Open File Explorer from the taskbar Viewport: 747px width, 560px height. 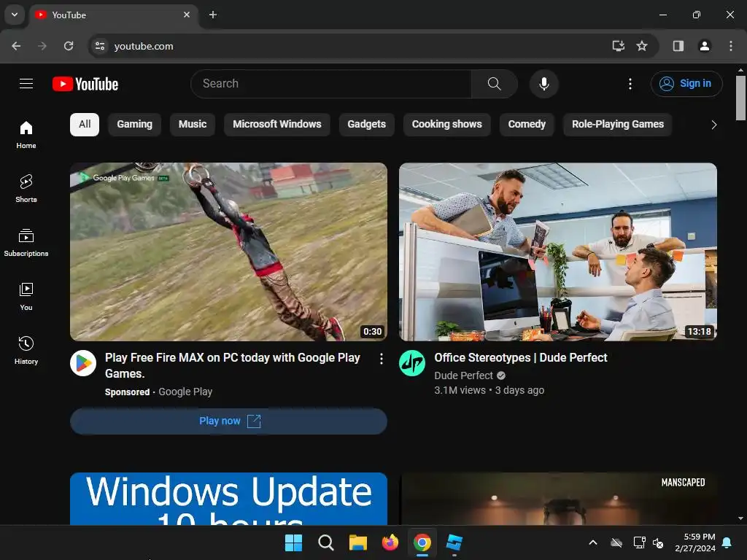(x=357, y=542)
